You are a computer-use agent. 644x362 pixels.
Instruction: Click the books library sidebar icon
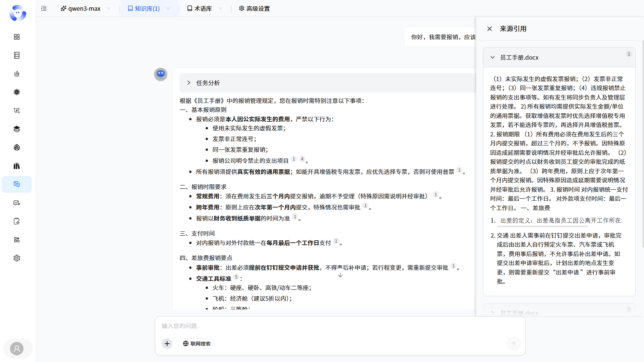(x=17, y=166)
